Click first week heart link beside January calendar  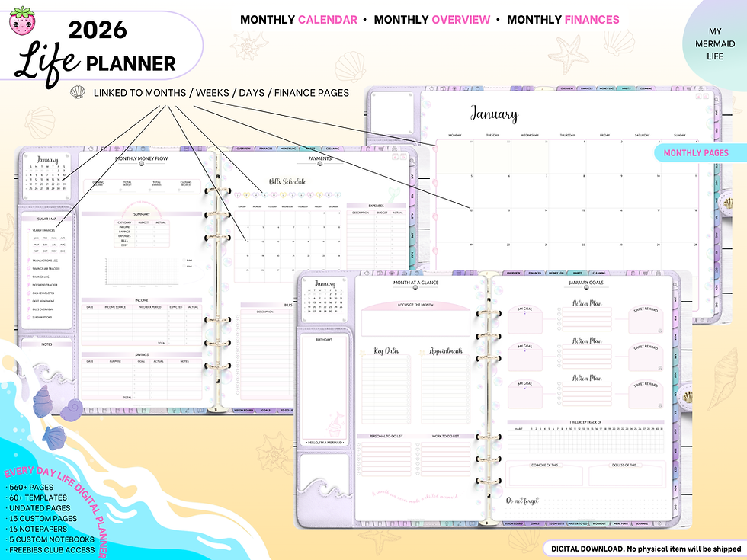click(x=435, y=149)
